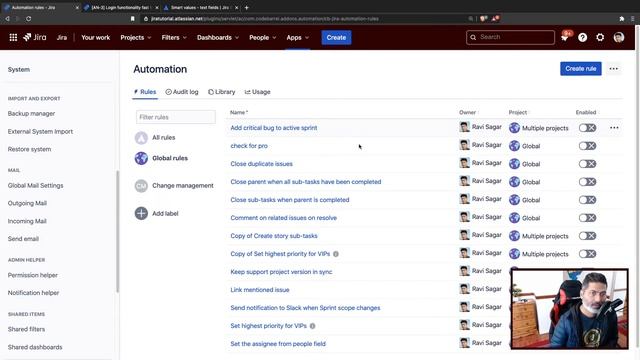This screenshot has width=640, height=360.
Task: Open the help question mark icon
Action: (582, 38)
